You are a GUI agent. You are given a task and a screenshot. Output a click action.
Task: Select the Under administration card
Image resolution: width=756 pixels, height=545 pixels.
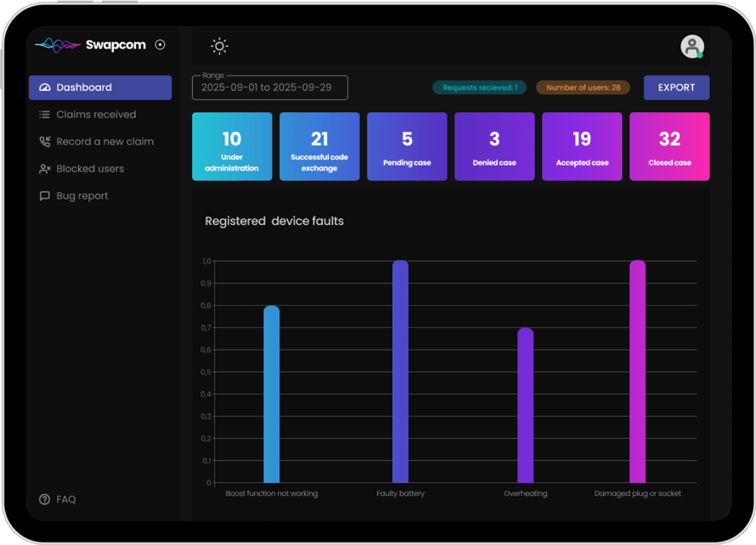pyautogui.click(x=232, y=147)
